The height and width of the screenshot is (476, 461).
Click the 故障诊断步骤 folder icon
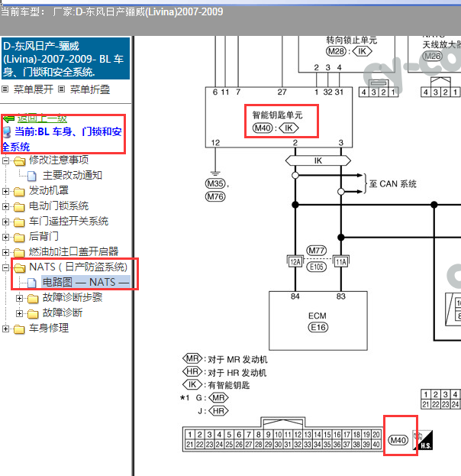[x=33, y=299]
